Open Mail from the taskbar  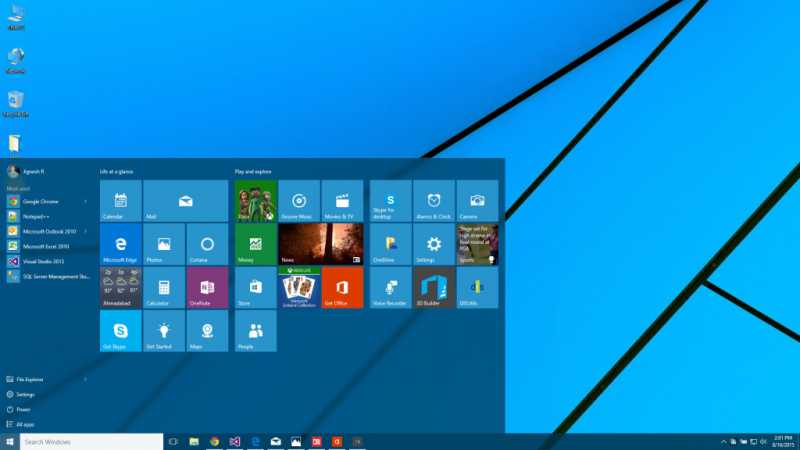coord(276,442)
